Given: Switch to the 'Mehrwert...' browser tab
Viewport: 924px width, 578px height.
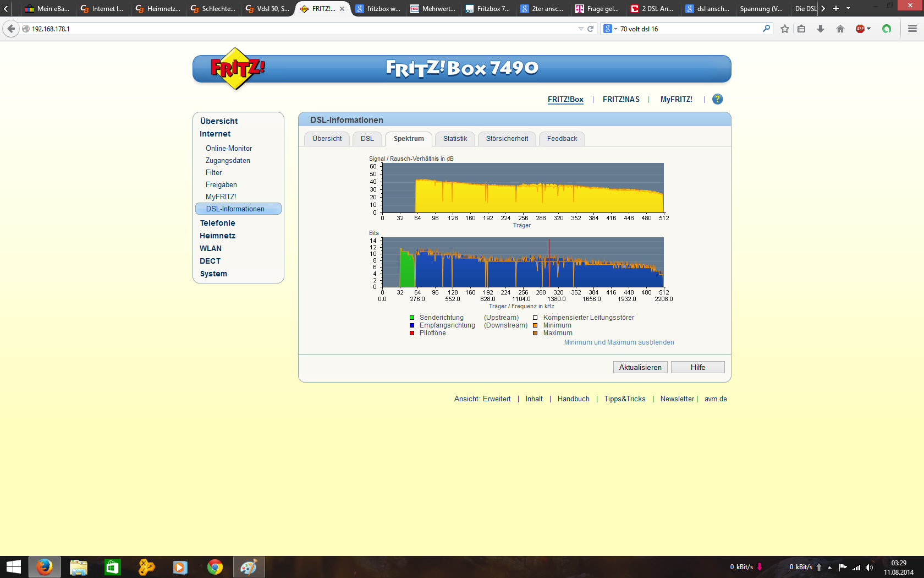Looking at the screenshot, I should [x=433, y=9].
